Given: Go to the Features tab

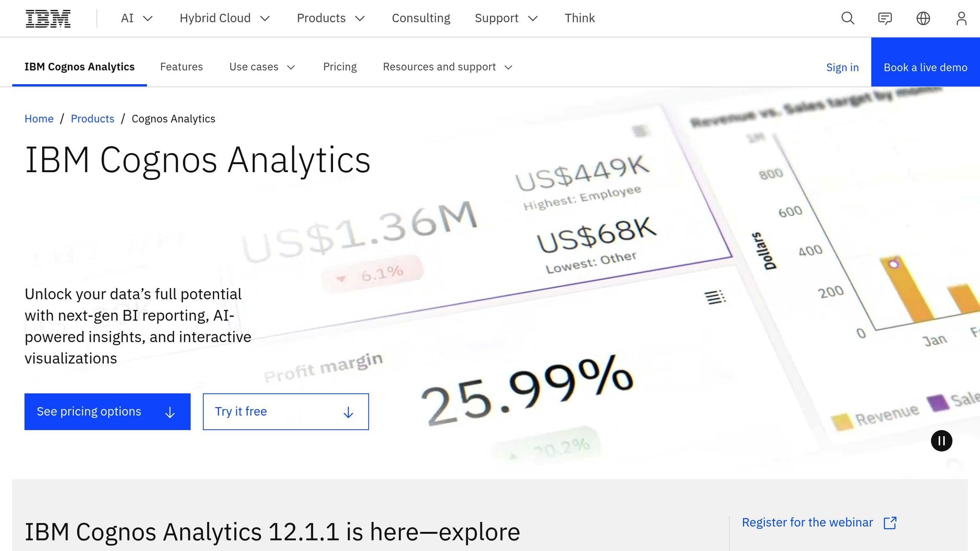Looking at the screenshot, I should pyautogui.click(x=181, y=67).
